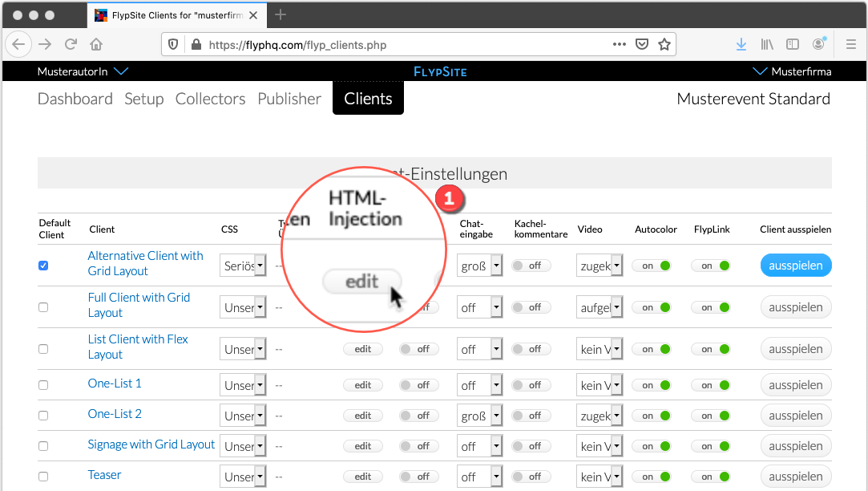This screenshot has width=868, height=491.
Task: Open the browser hamburger menu
Action: pos(851,44)
